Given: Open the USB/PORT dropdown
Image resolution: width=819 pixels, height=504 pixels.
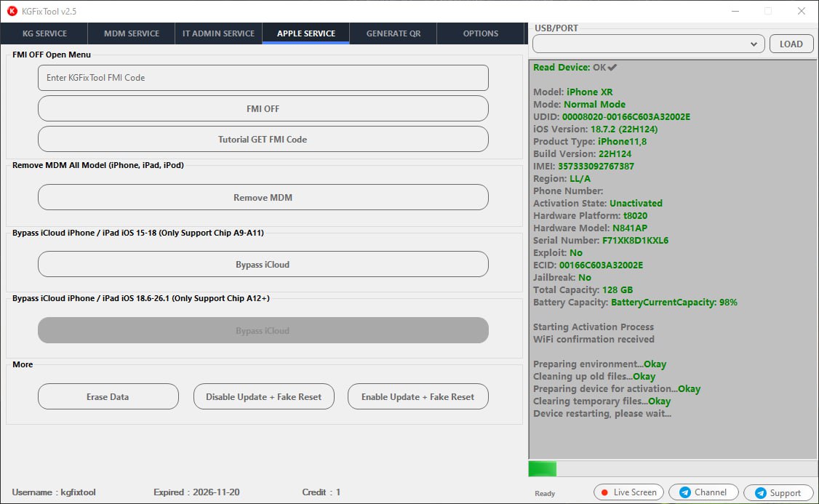Looking at the screenshot, I should coord(648,44).
